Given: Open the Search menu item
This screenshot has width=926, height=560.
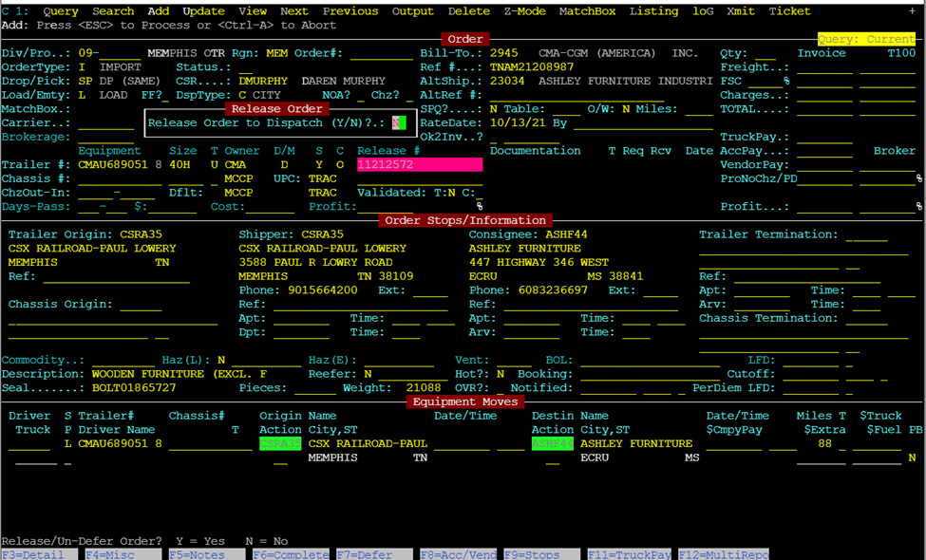Looking at the screenshot, I should click(113, 11).
